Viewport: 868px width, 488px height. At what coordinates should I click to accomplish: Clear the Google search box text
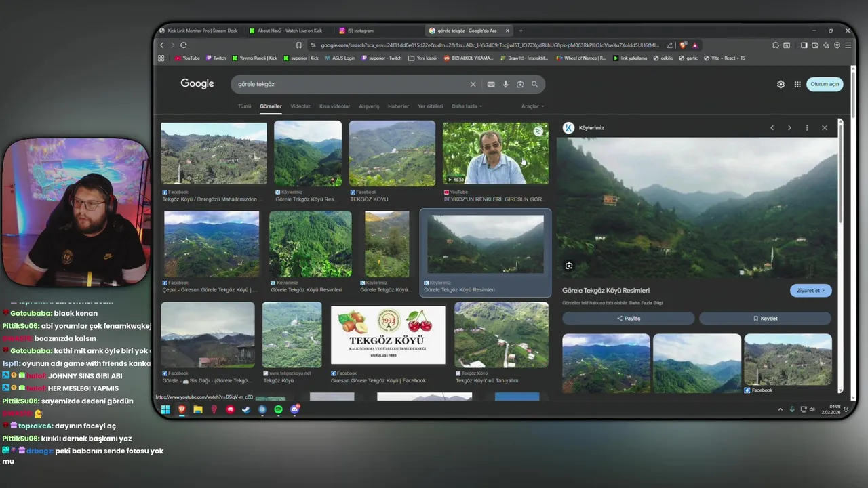[473, 84]
